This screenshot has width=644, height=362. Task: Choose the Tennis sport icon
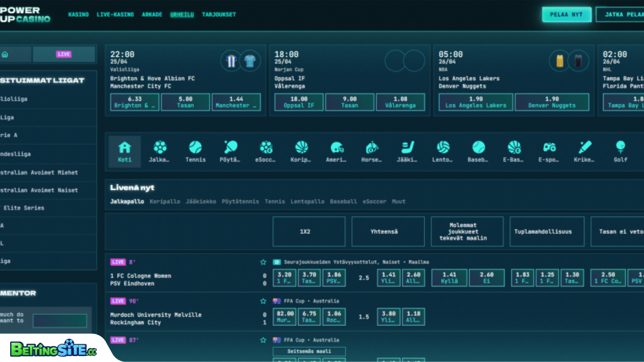point(195,151)
